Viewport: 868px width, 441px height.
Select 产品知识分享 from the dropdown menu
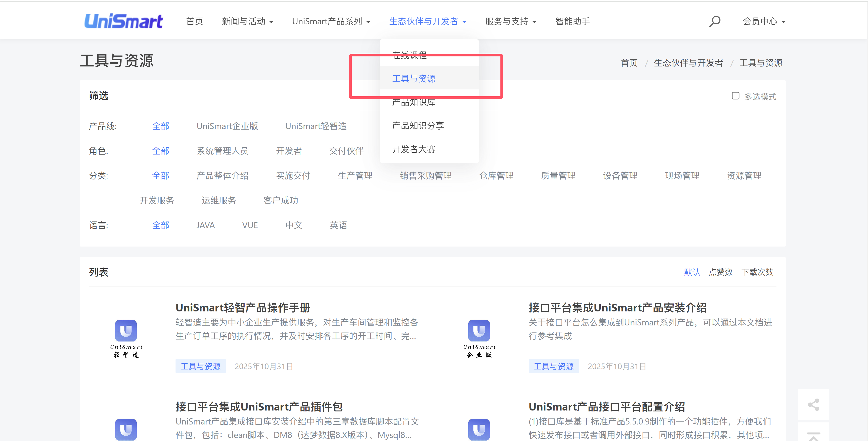tap(418, 126)
